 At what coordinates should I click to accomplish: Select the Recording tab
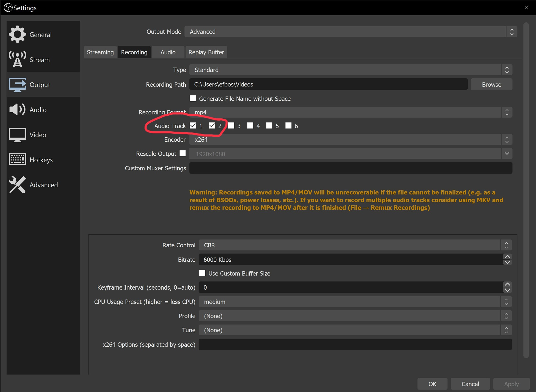[134, 52]
